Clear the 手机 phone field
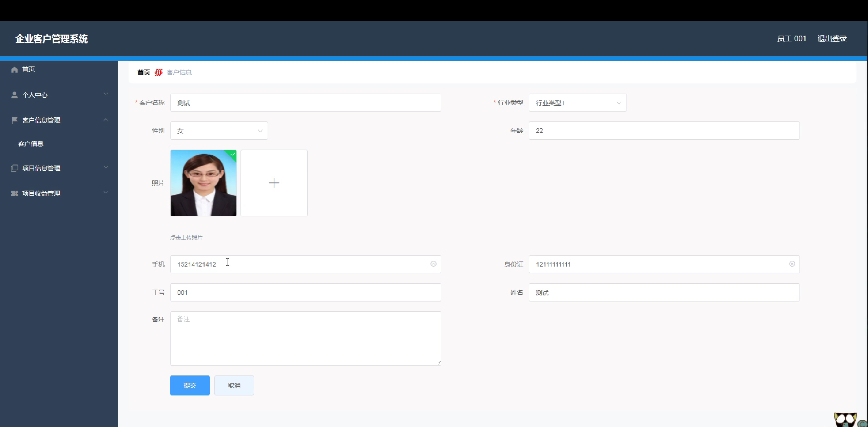Viewport: 868px width, 427px height. click(433, 264)
